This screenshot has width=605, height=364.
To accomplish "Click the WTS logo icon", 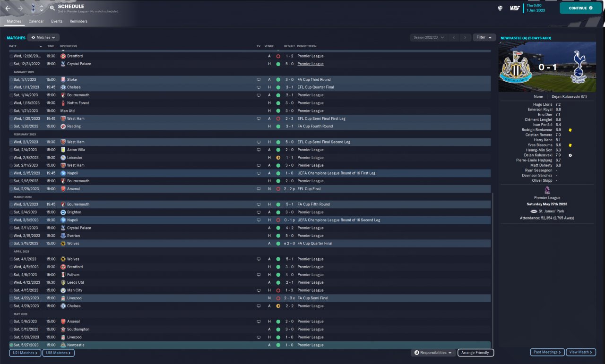I will pos(515,8).
